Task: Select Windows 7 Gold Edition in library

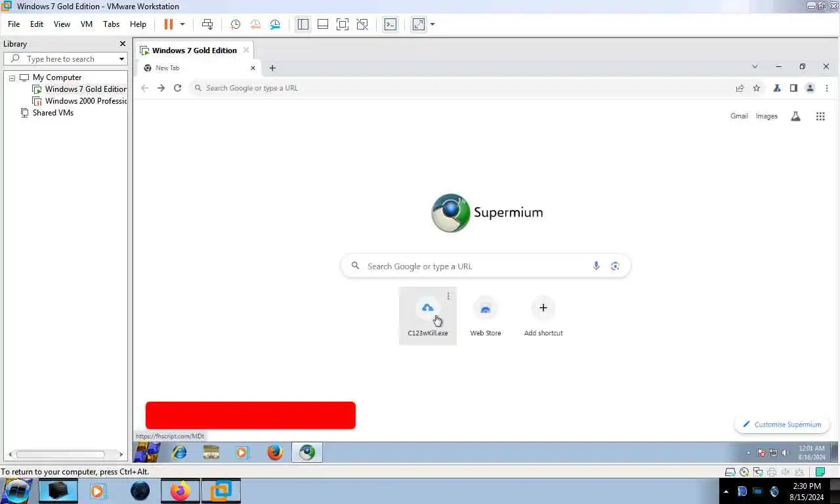Action: pyautogui.click(x=79, y=89)
